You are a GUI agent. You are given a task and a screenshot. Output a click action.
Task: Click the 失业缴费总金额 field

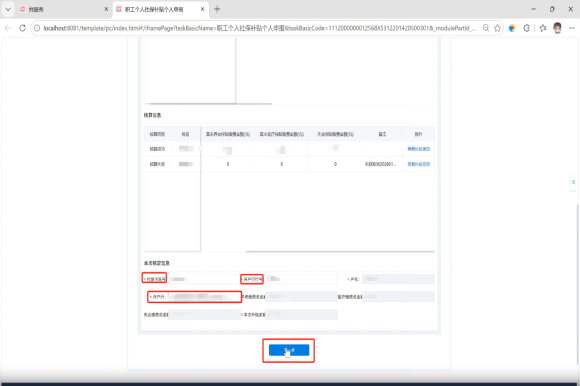point(205,315)
